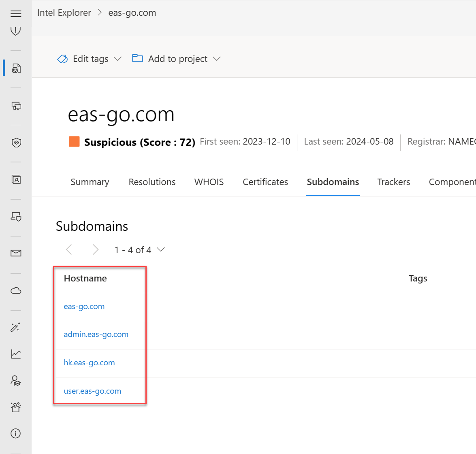Switch to the Summary tab

90,182
